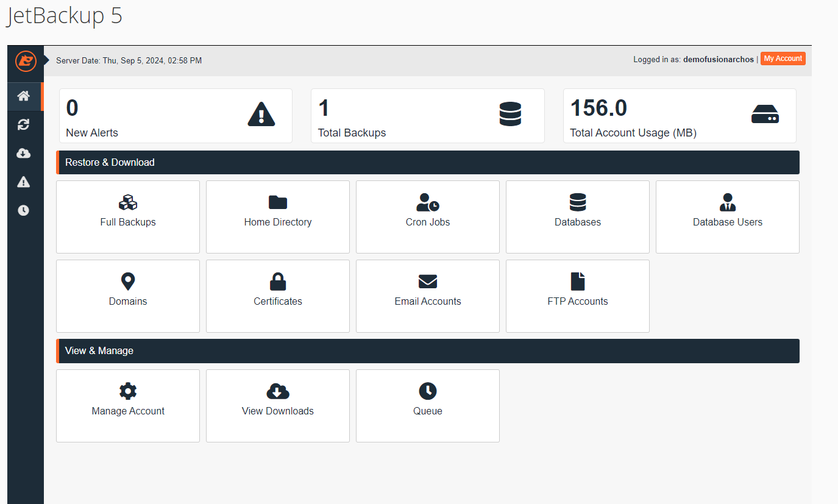
Task: Open the Manage Account label
Action: (128, 411)
